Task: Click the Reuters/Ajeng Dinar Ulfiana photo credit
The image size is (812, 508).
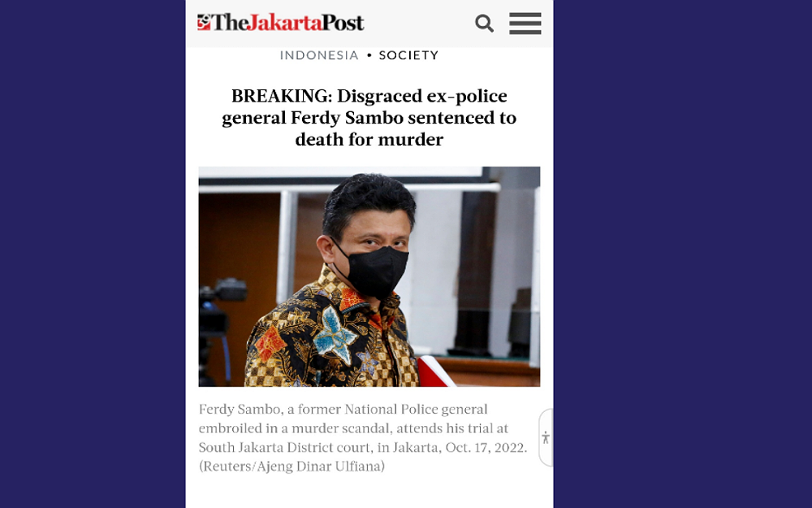Action: 292,467
